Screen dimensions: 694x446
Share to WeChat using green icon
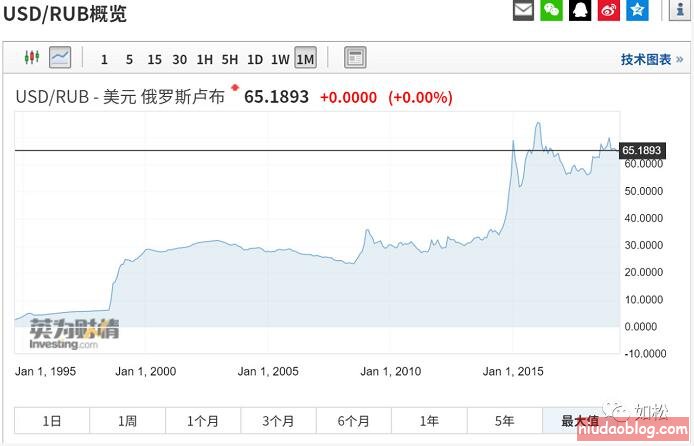point(551,11)
